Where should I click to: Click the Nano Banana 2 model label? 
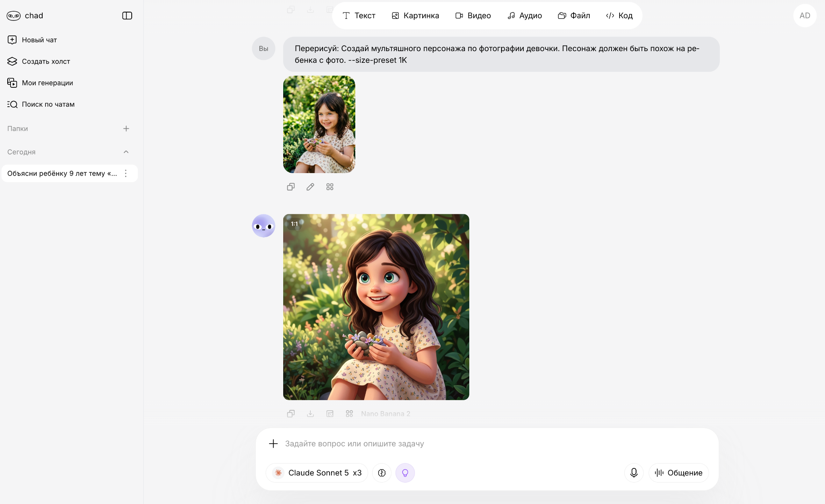[386, 414]
